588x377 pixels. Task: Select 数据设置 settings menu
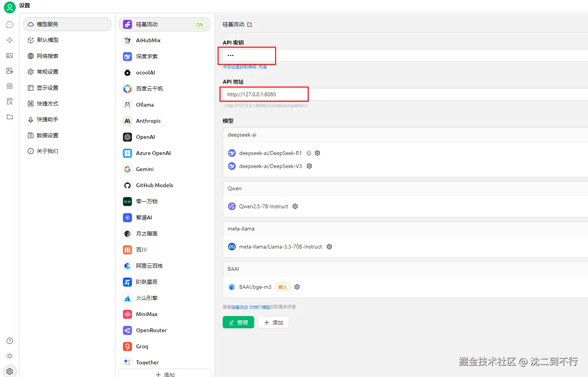click(67, 135)
